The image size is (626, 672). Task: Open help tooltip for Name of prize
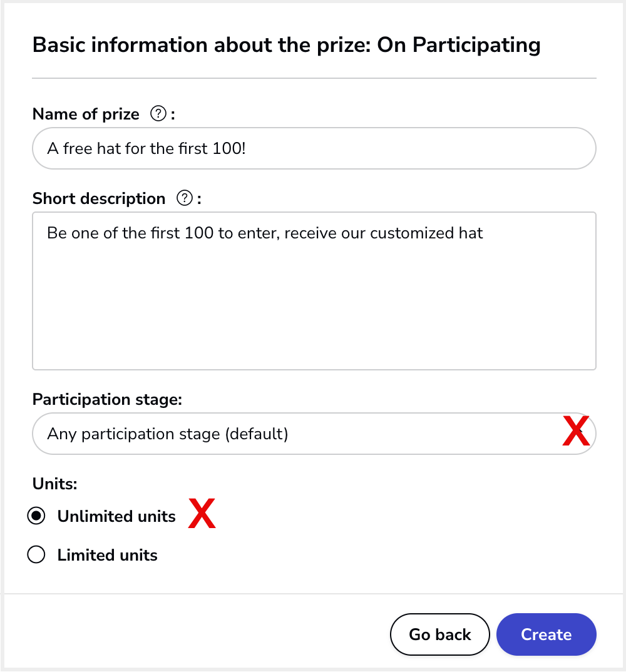pos(158,114)
